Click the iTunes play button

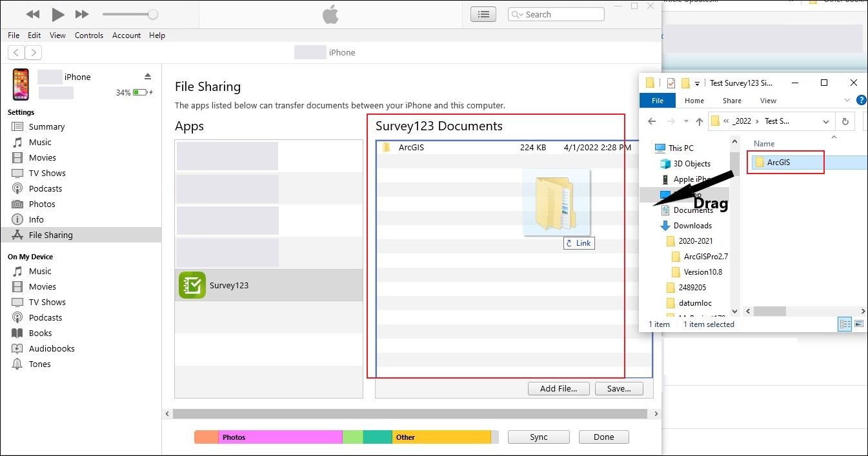pos(58,14)
